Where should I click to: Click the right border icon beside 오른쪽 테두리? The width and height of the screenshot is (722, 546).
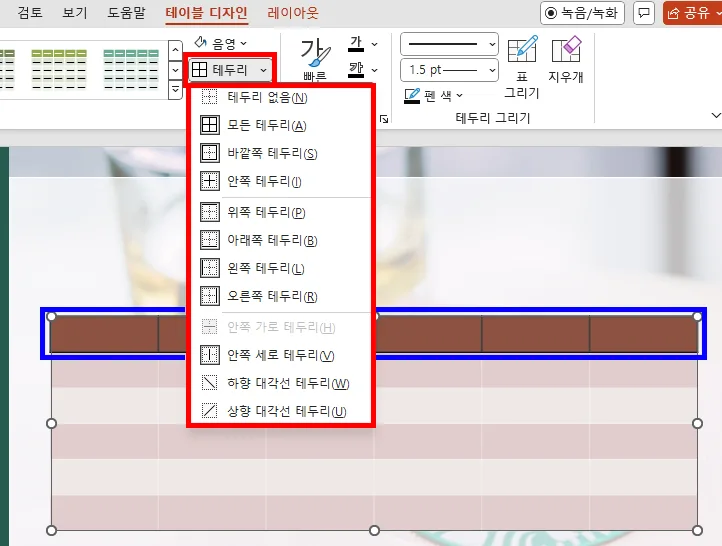pyautogui.click(x=210, y=296)
